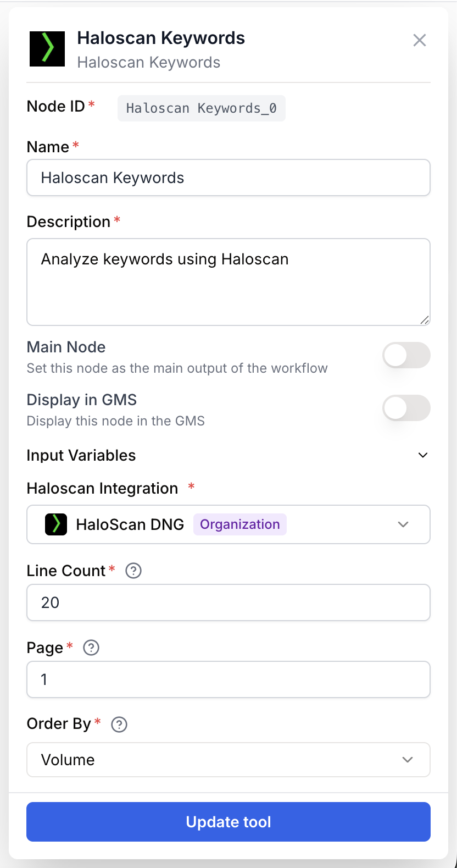Screen dimensions: 457x868
Task: Click the Node ID label
Action: 56,106
